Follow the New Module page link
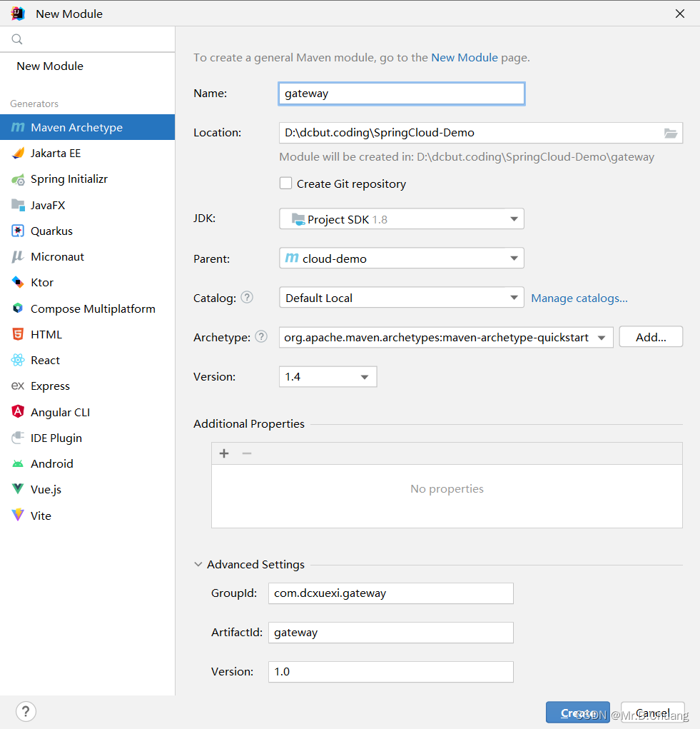Viewport: 700px width, 729px height. point(464,57)
